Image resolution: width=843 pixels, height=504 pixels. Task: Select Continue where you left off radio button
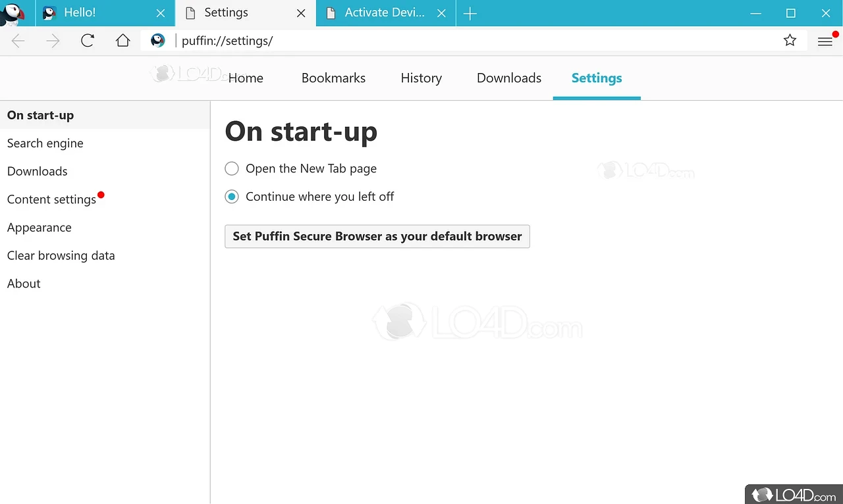point(232,197)
